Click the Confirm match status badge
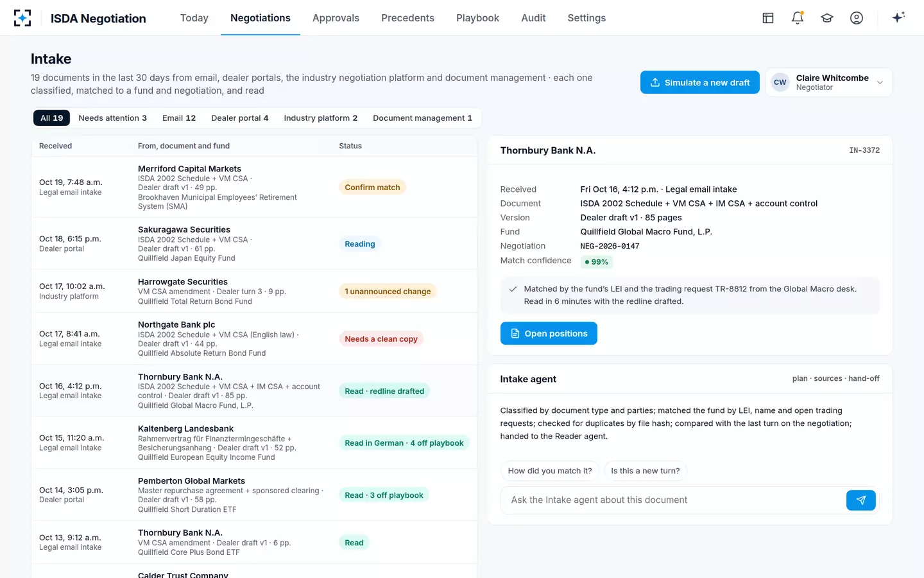 click(x=372, y=188)
